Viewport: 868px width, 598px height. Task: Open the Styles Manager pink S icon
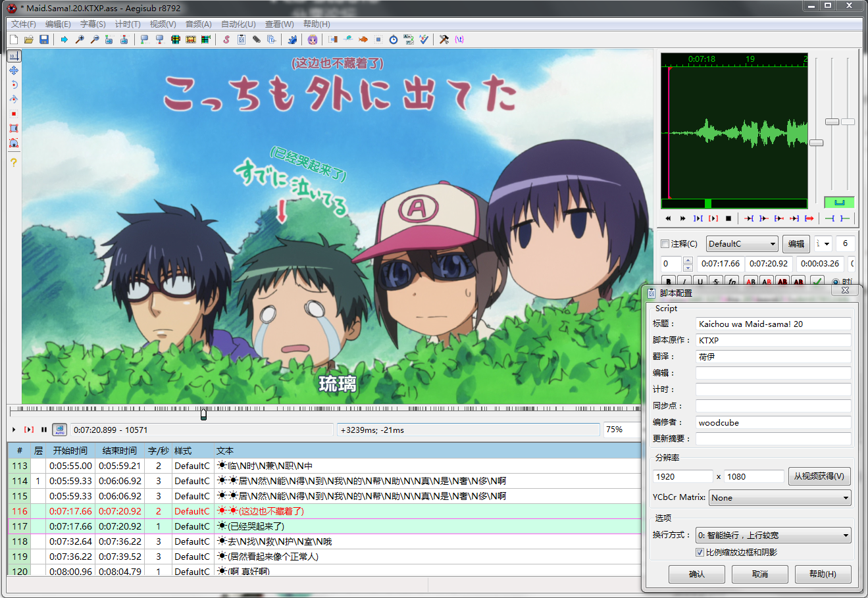[226, 39]
